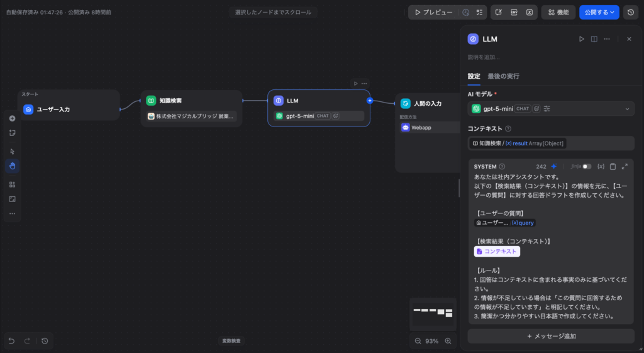Click the help icon next to SYSTEM
The width and height of the screenshot is (644, 353).
pyautogui.click(x=502, y=166)
